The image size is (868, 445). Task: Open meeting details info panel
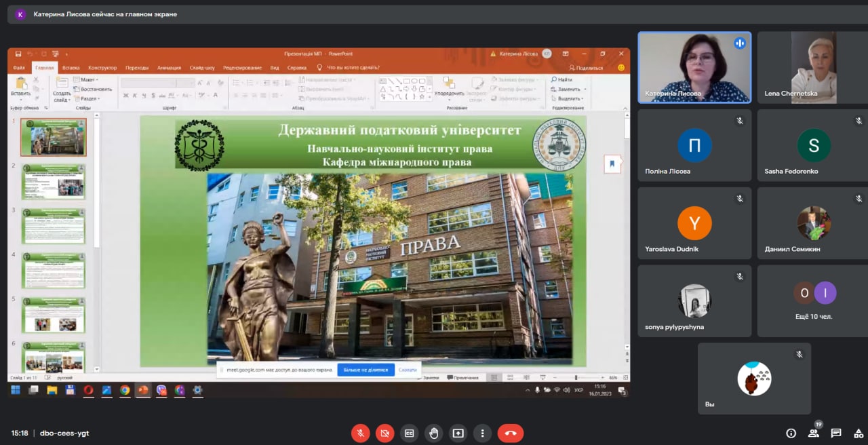point(791,433)
